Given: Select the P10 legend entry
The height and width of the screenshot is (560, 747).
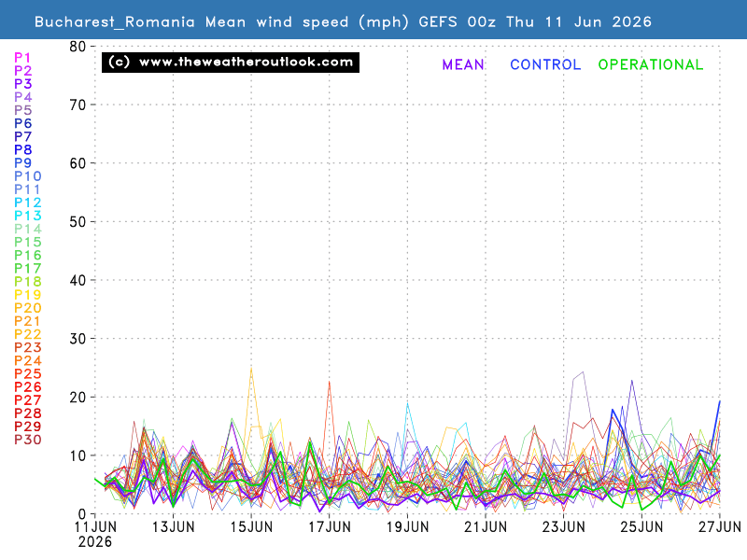Looking at the screenshot, I should coord(28,176).
